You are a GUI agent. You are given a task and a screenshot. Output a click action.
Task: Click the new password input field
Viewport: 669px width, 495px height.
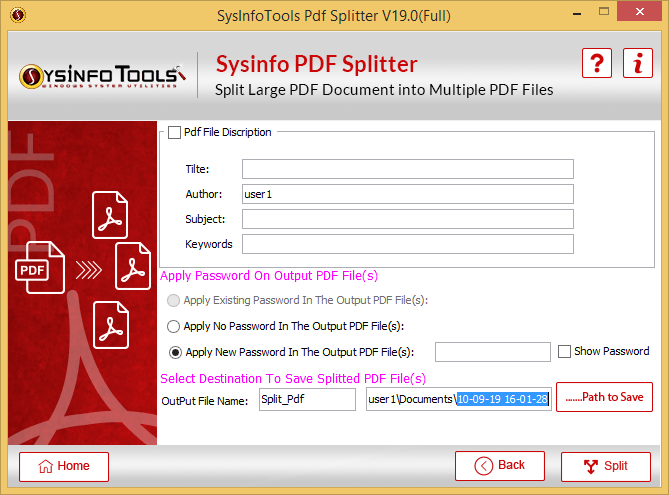tap(492, 352)
